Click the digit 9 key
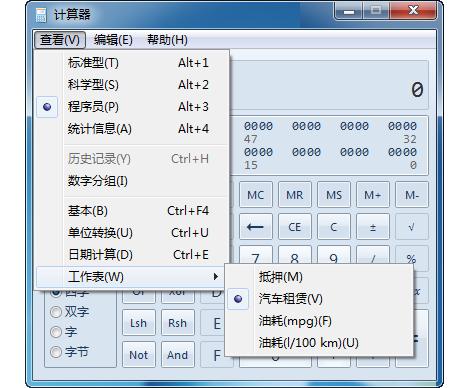This screenshot has height=388, width=470. click(334, 255)
